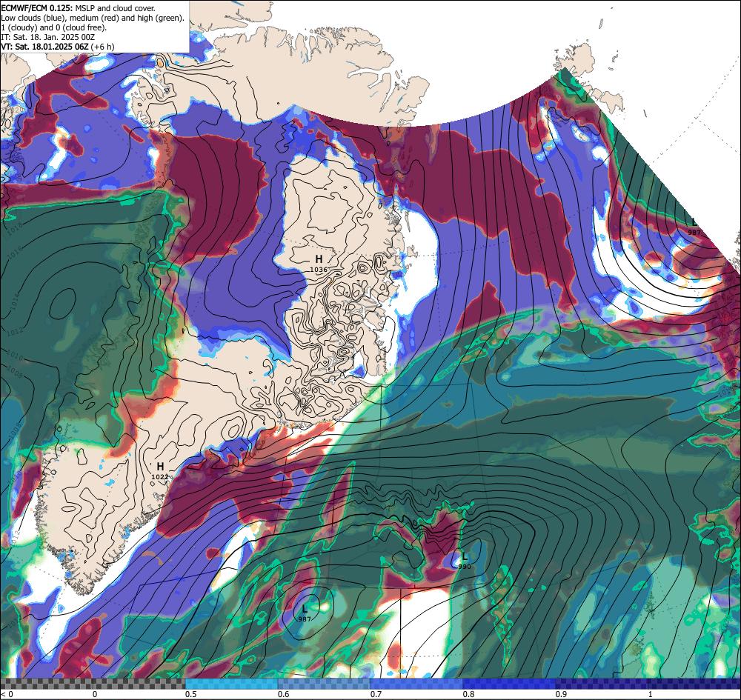This screenshot has width=741, height=700.
Task: Click the 1022 pressure value
Action: (160, 477)
